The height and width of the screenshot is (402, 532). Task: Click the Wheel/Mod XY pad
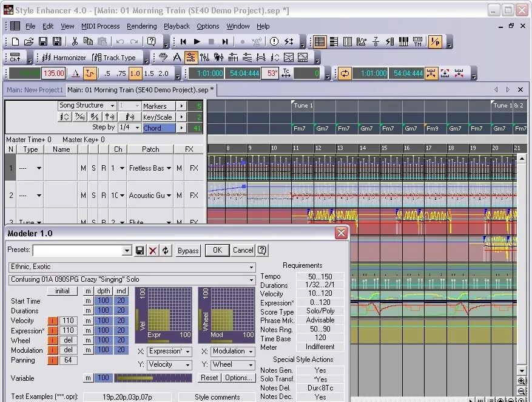click(227, 315)
